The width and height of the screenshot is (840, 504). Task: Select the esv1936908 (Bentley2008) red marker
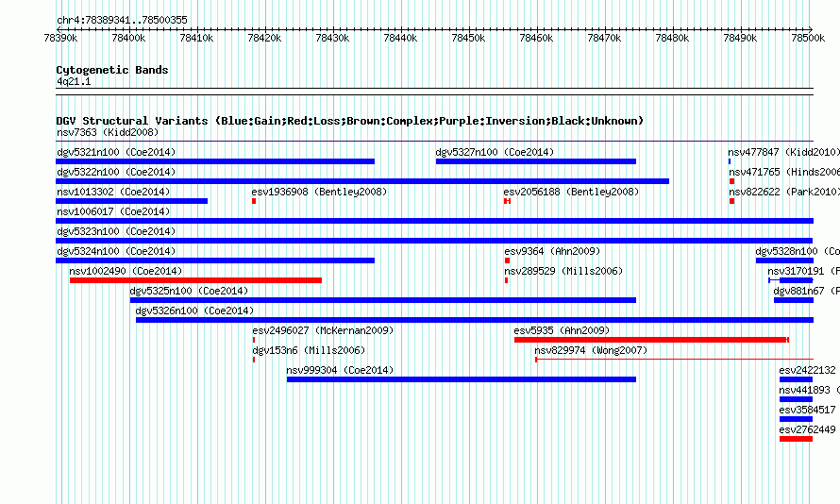pyautogui.click(x=254, y=201)
